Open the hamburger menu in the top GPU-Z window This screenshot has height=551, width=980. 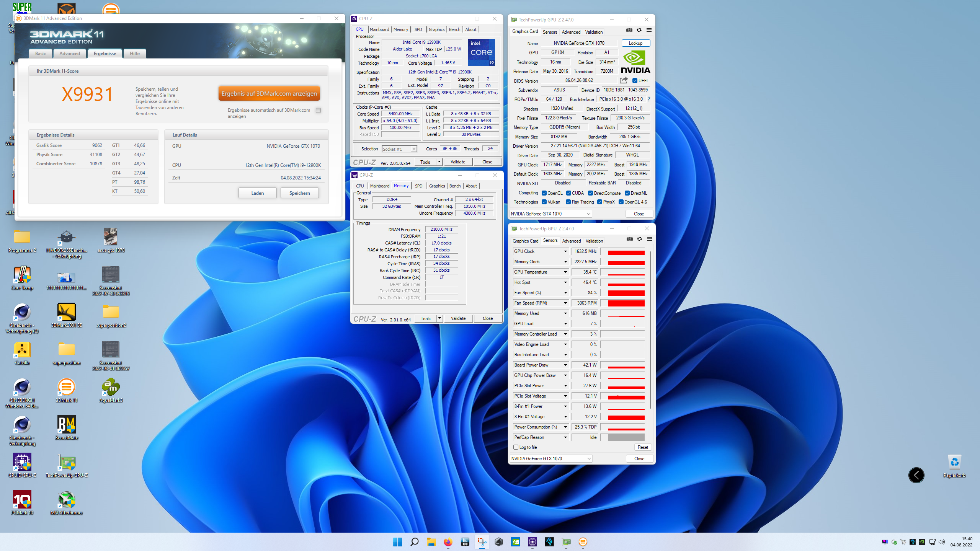[649, 30]
